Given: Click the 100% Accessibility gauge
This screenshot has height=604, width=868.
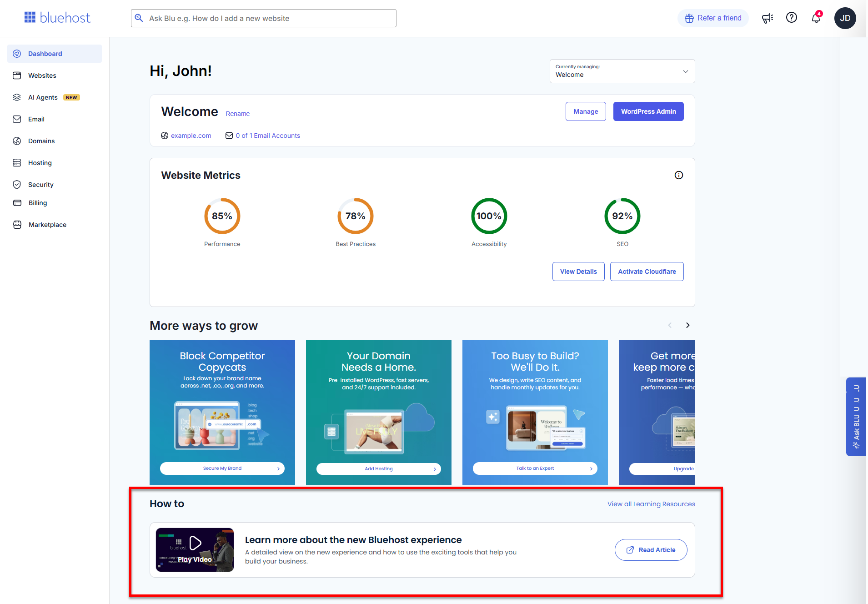Looking at the screenshot, I should (489, 216).
